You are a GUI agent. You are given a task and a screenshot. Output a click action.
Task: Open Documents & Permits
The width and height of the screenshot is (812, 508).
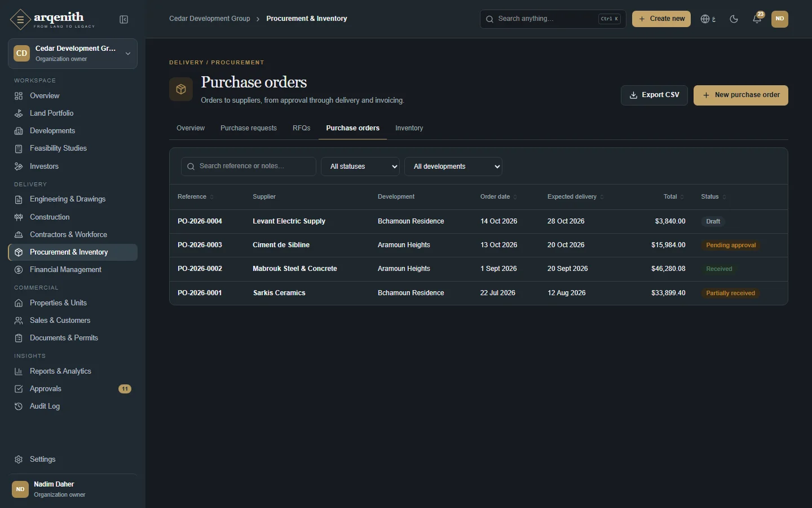click(73, 338)
